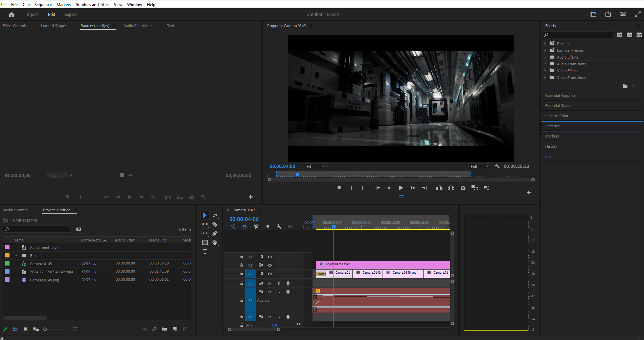
Task: Enable voice-over record on track A1
Action: [288, 283]
